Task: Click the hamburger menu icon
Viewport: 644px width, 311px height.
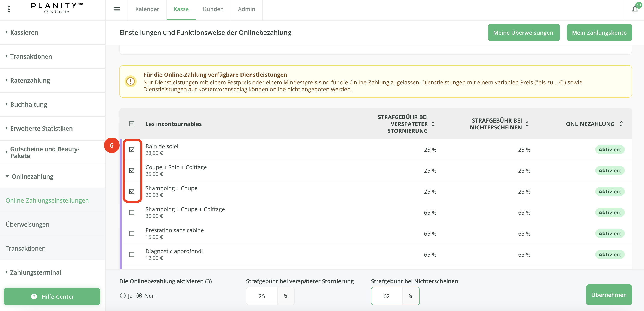Action: coord(117,9)
